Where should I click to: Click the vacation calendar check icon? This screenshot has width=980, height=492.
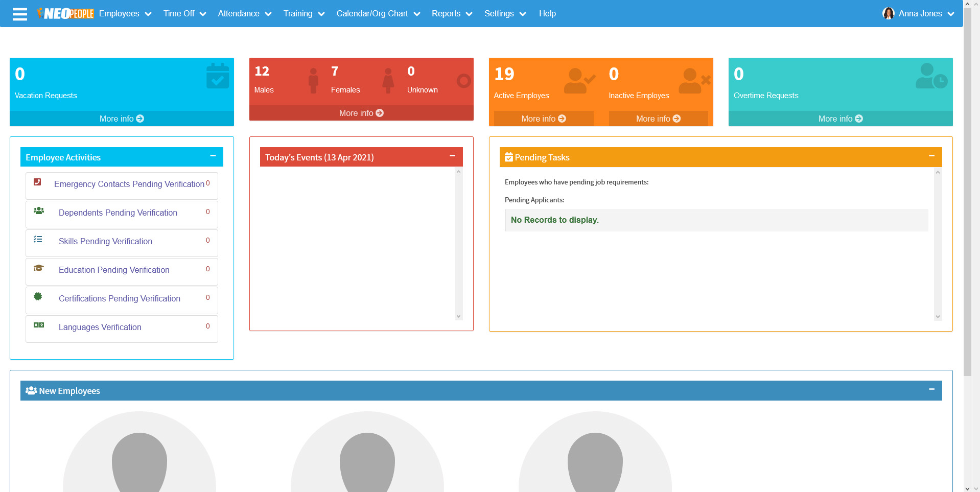[x=217, y=76]
